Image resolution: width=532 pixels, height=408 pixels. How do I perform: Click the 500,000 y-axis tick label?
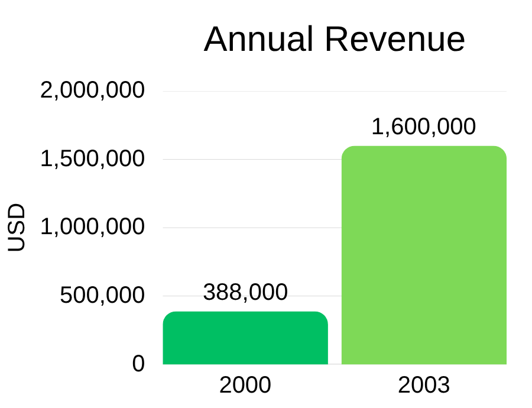click(102, 295)
